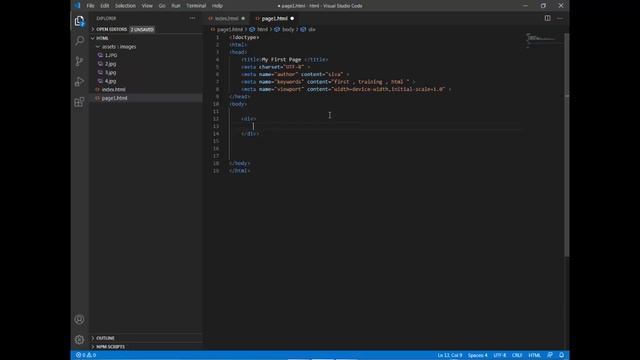This screenshot has height=360, width=640.
Task: Click the Split Editor Right icon
Action: (547, 18)
